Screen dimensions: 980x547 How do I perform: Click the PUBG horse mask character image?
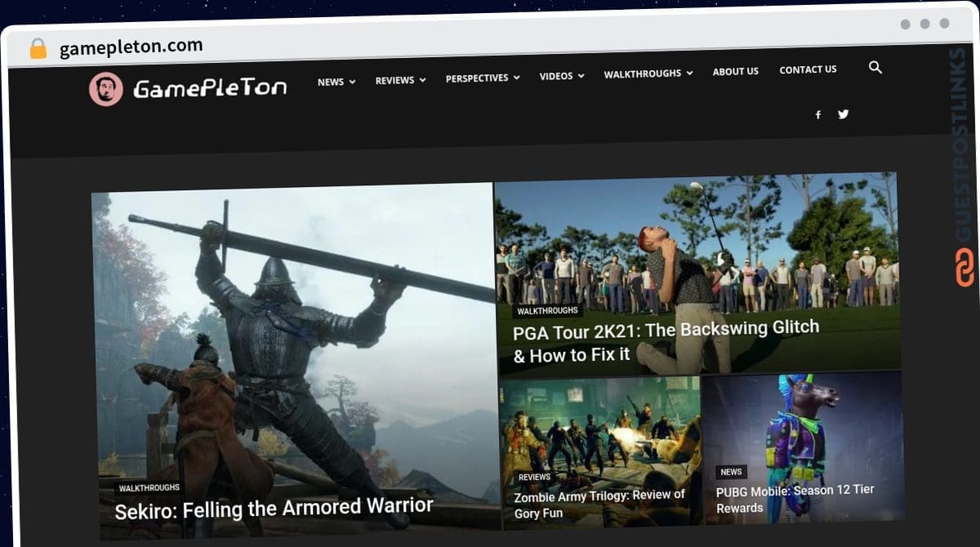coord(804,447)
